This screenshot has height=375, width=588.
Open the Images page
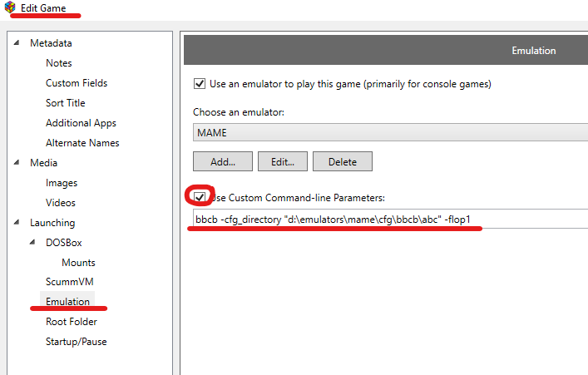pos(62,183)
